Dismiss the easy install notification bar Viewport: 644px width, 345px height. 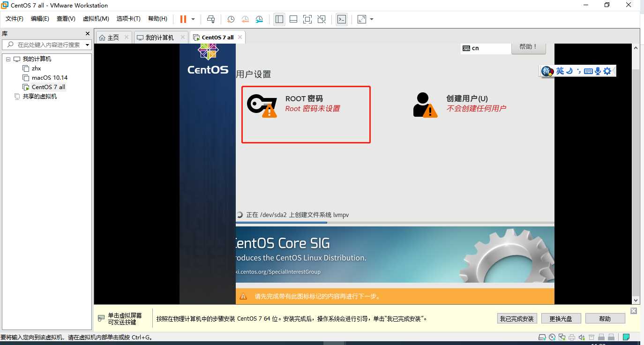coord(634,311)
